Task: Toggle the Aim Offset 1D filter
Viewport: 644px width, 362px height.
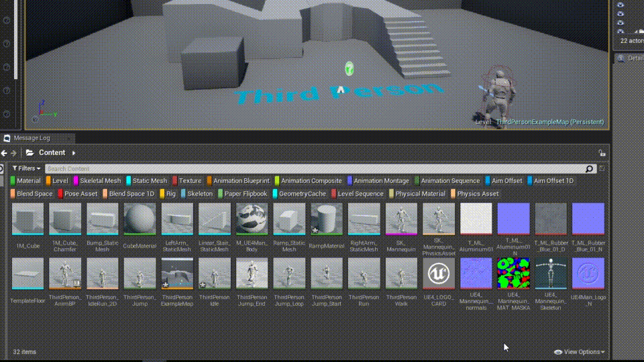Action: click(x=550, y=180)
